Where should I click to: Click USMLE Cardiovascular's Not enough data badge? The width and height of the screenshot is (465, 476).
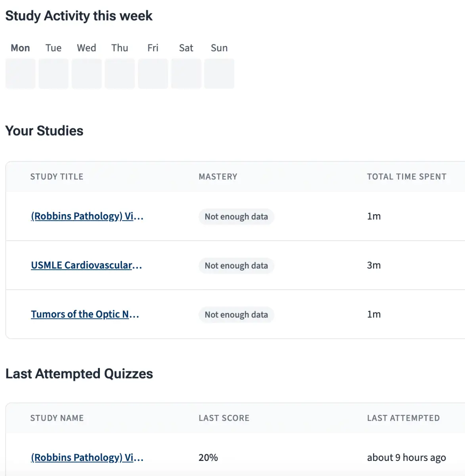click(x=236, y=266)
